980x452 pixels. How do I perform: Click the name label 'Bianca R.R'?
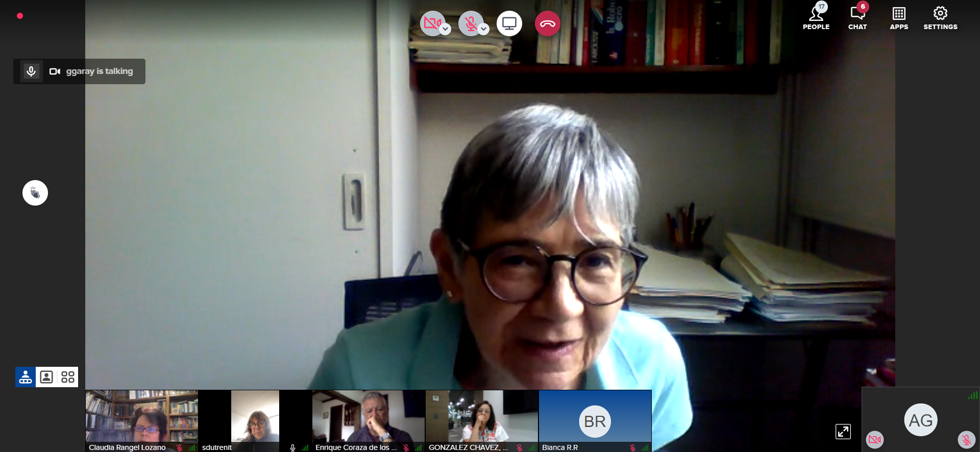[560, 447]
